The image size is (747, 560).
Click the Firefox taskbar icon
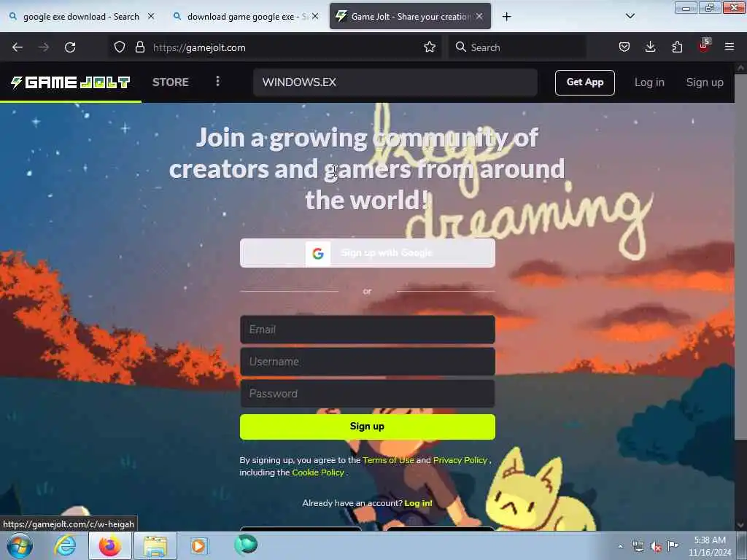(x=110, y=545)
